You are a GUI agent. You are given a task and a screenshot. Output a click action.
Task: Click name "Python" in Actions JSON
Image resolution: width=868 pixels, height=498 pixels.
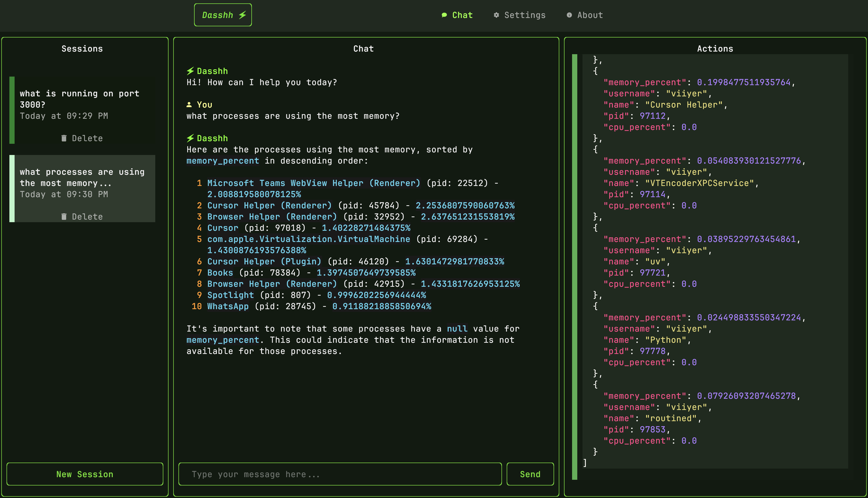666,340
